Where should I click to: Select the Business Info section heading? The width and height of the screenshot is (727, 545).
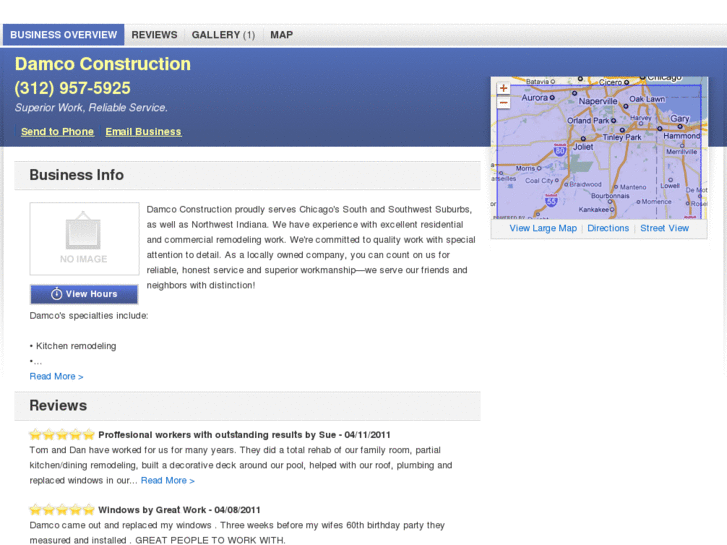click(x=77, y=175)
